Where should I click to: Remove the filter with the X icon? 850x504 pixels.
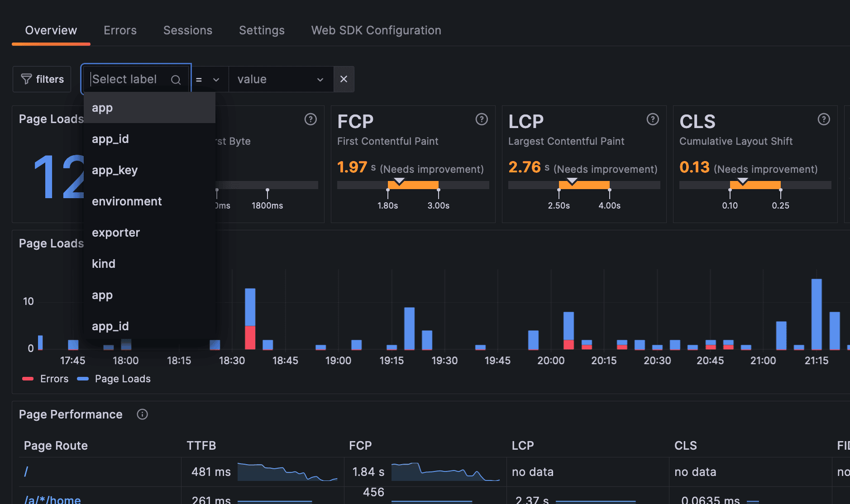pos(344,79)
